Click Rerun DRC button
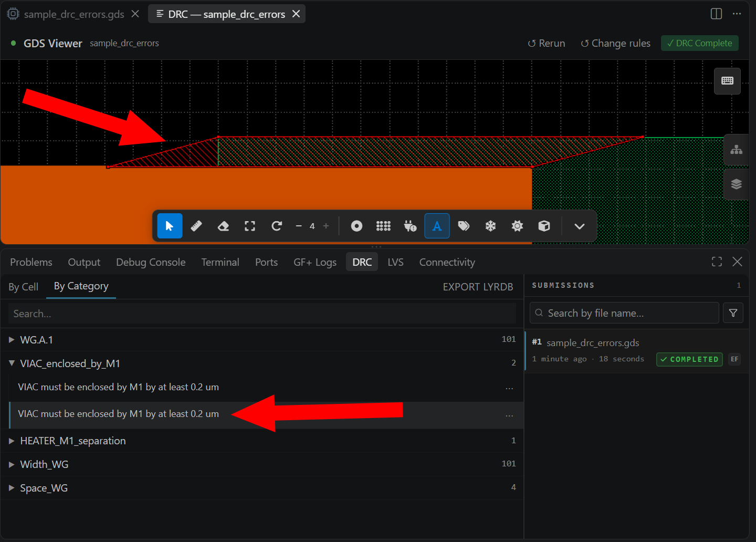This screenshot has width=756, height=542. (547, 43)
